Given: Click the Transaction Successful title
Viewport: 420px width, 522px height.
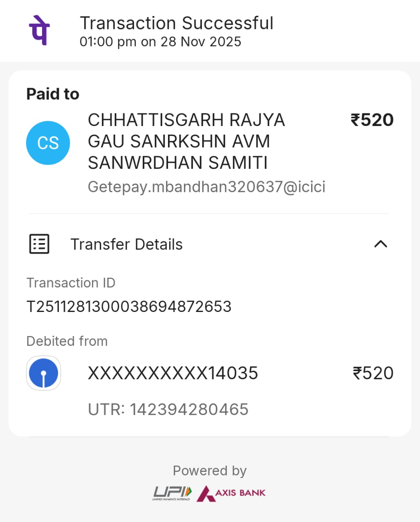Looking at the screenshot, I should point(176,23).
